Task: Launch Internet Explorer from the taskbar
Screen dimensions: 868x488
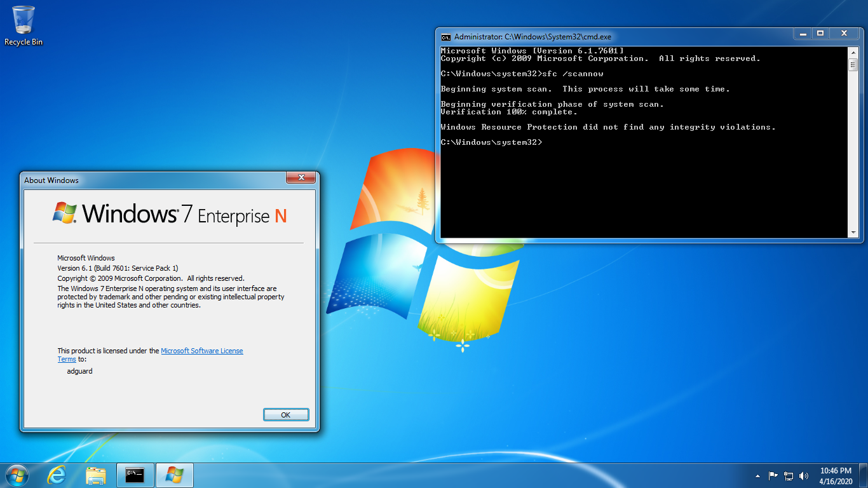Action: 57,475
